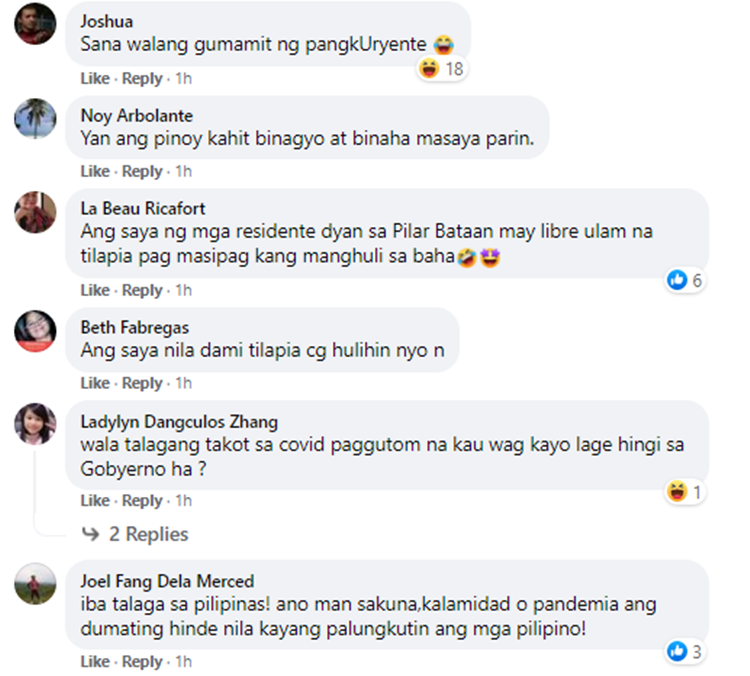This screenshot has width=750, height=676.
Task: Open Joshua's name link
Action: pos(104,21)
